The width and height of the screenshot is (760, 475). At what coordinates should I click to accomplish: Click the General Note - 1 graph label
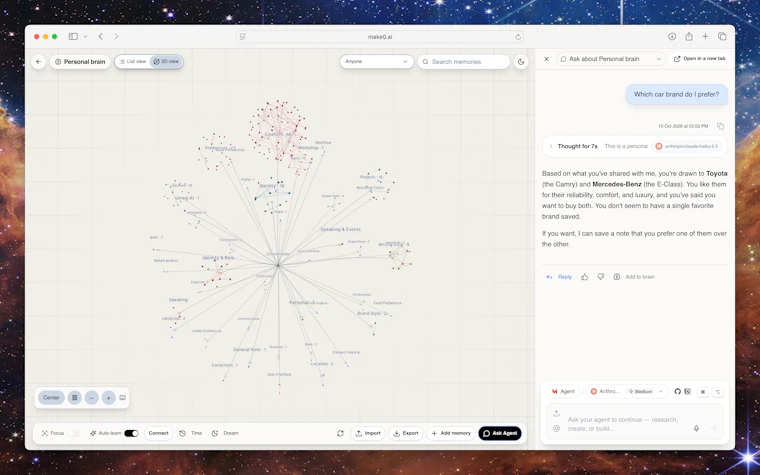[249, 349]
